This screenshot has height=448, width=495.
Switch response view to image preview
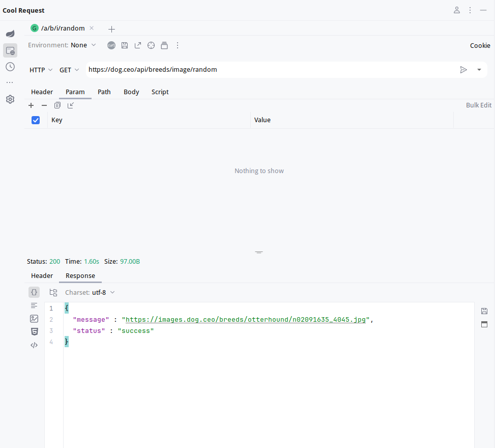(x=34, y=319)
